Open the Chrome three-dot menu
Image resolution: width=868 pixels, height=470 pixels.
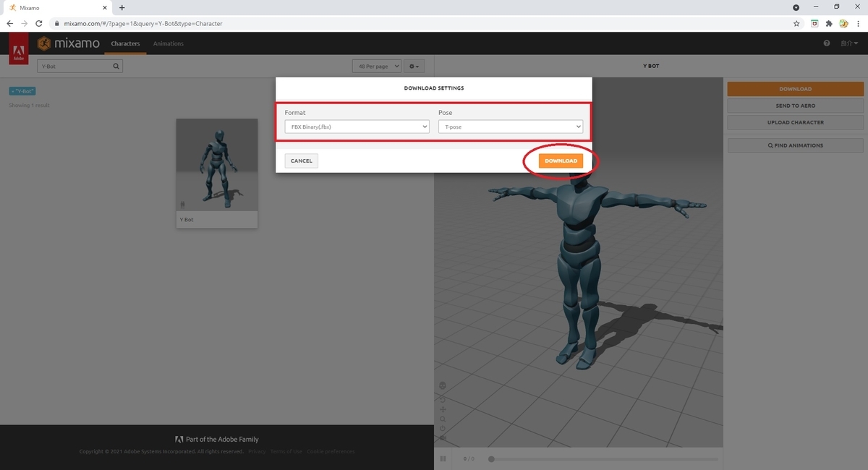pos(858,23)
